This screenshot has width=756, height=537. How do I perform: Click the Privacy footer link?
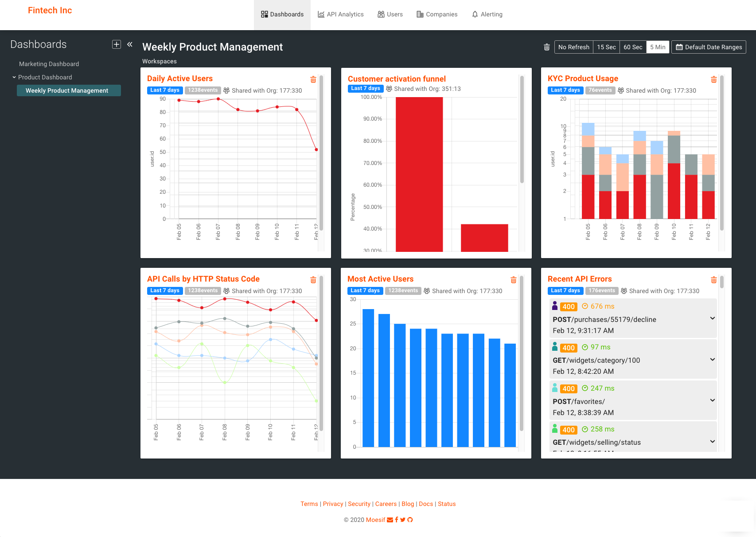(333, 504)
